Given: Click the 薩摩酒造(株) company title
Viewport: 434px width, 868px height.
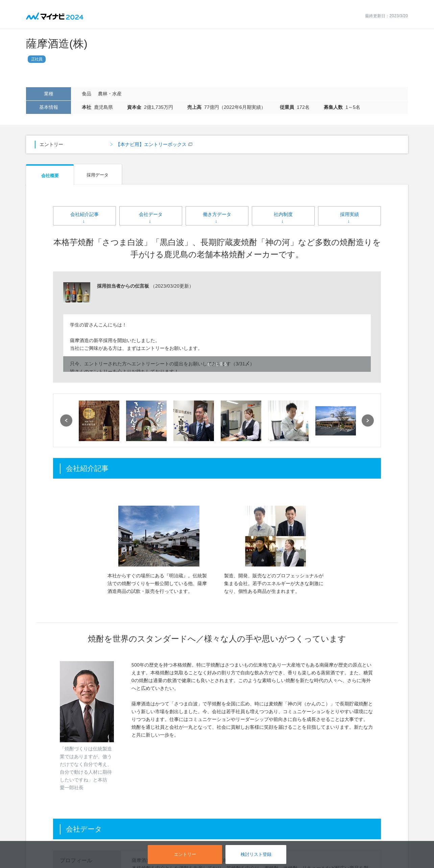Looking at the screenshot, I should pyautogui.click(x=57, y=44).
